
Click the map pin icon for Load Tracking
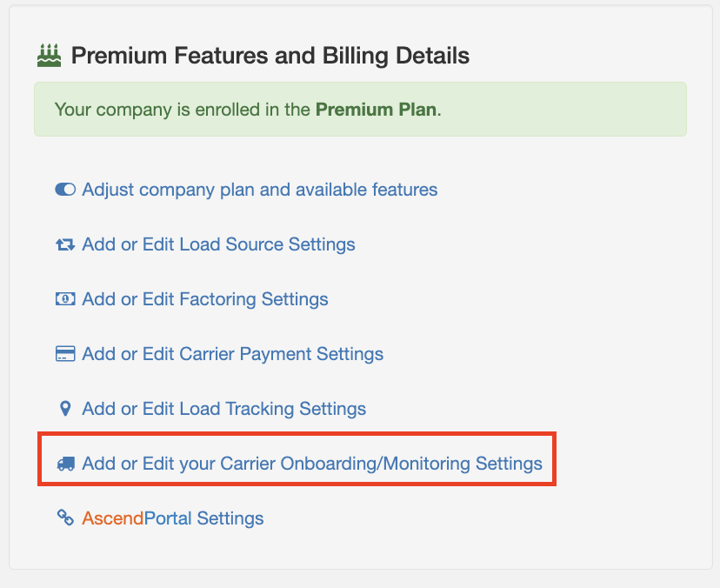coord(65,409)
